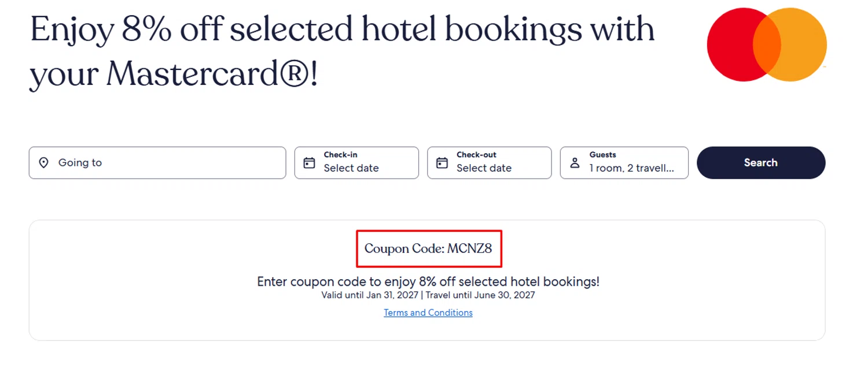This screenshot has height=366, width=868.
Task: Click the Check-out calendar icon
Action: pyautogui.click(x=442, y=163)
